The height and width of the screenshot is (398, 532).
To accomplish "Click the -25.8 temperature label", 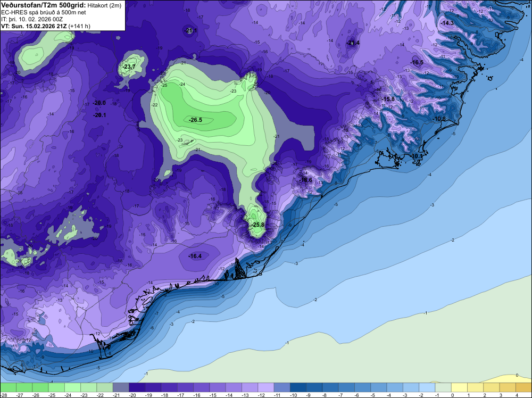I will (258, 225).
